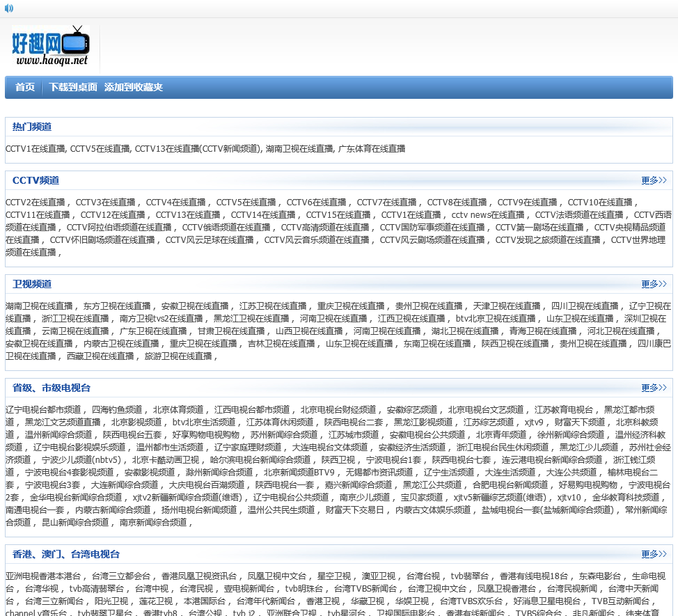This screenshot has width=678, height=616.
Task: Open 东方卫视在线直播 link
Action: [117, 306]
